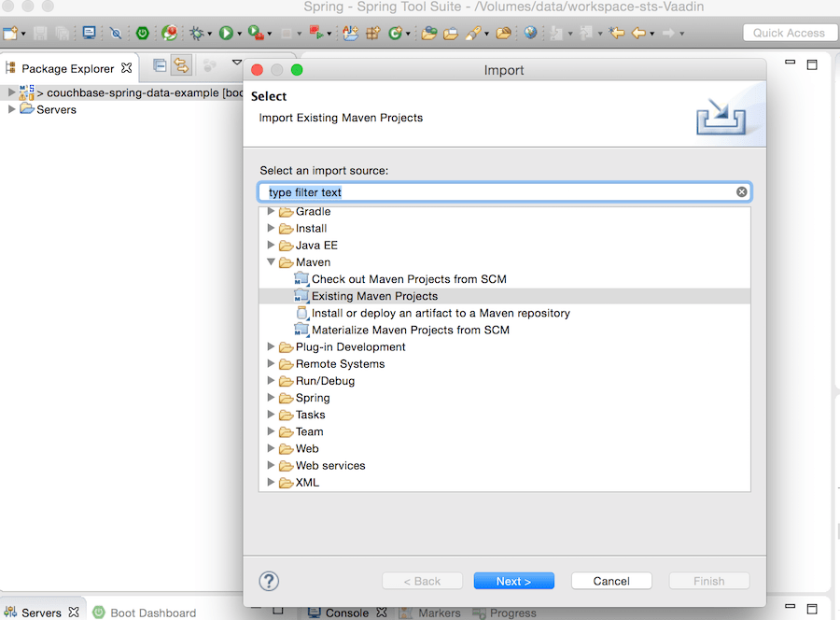The height and width of the screenshot is (620, 840).
Task: Click the Run (green play) toolbar icon
Action: [224, 33]
